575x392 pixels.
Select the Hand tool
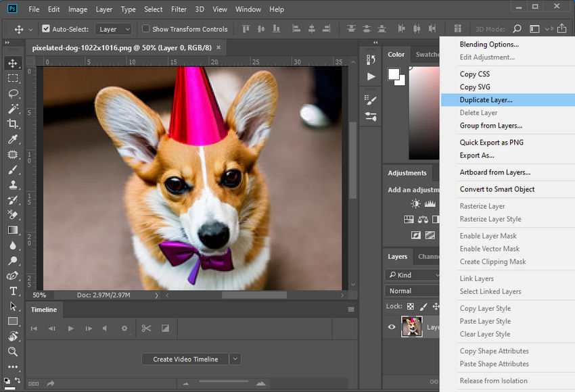13,337
